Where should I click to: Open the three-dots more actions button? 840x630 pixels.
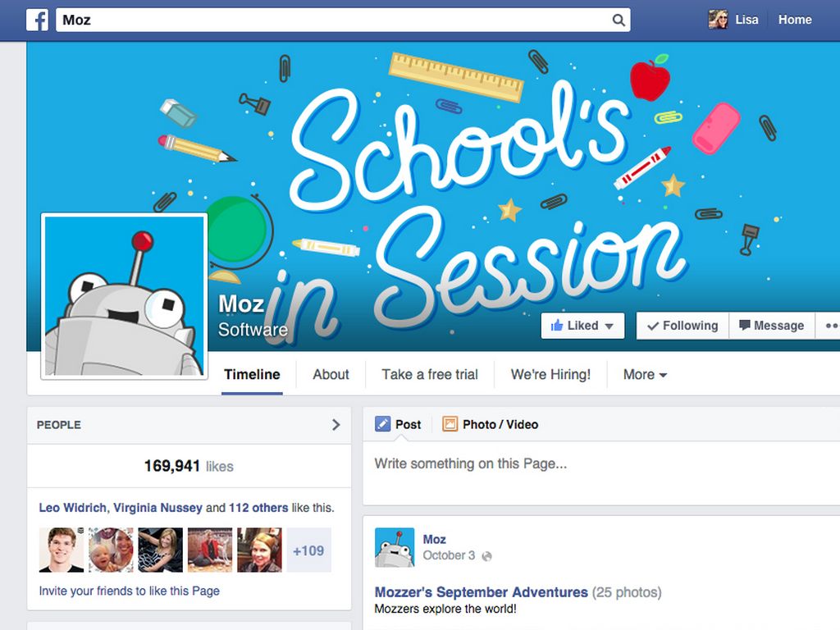click(830, 326)
